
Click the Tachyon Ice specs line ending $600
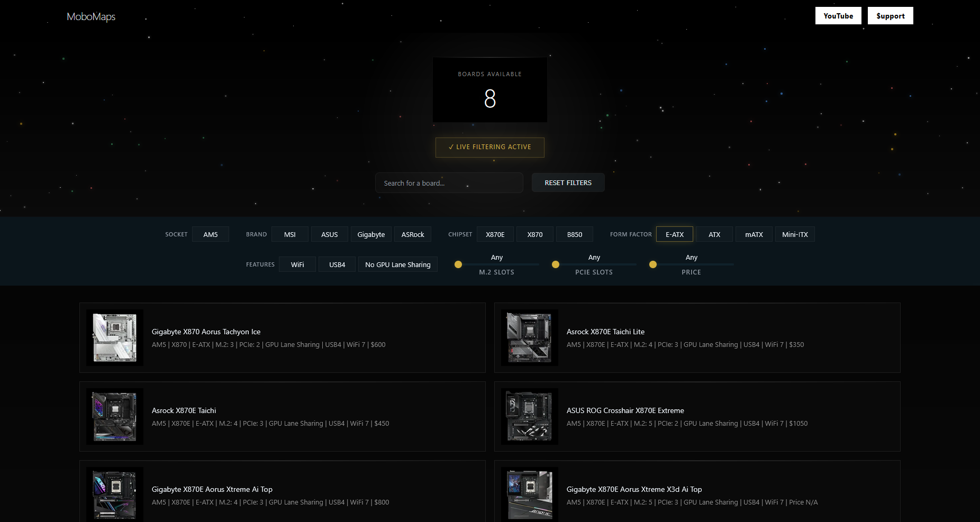click(269, 345)
